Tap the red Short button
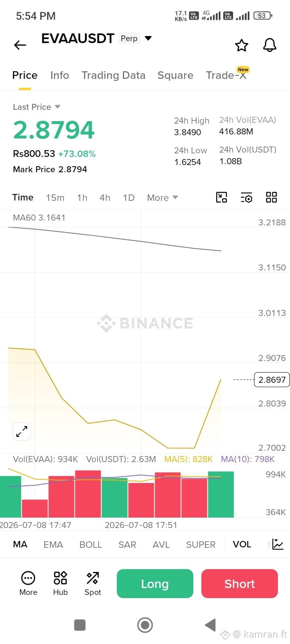The height and width of the screenshot is (644, 290). [x=240, y=584]
